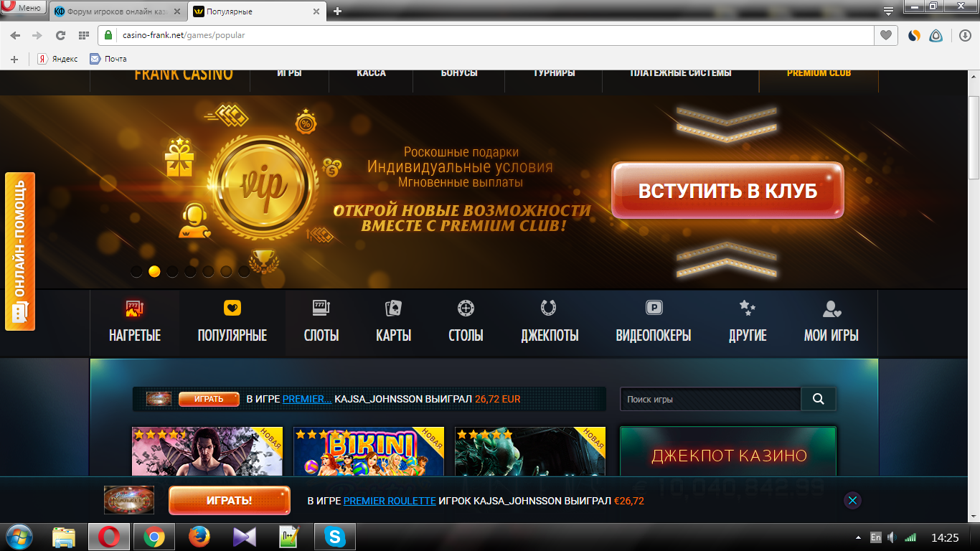Open the browser downloads arrow icon

coord(965,35)
